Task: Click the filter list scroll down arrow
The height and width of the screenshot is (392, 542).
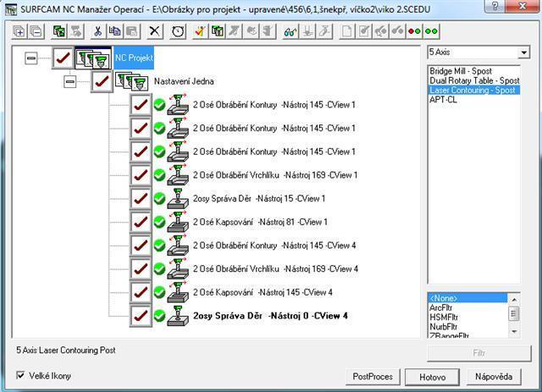Action: click(x=514, y=332)
